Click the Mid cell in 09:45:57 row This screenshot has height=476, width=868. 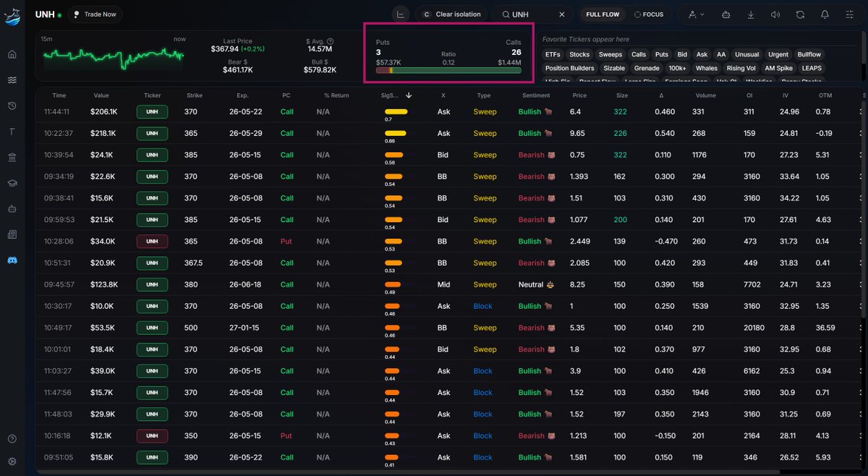443,285
